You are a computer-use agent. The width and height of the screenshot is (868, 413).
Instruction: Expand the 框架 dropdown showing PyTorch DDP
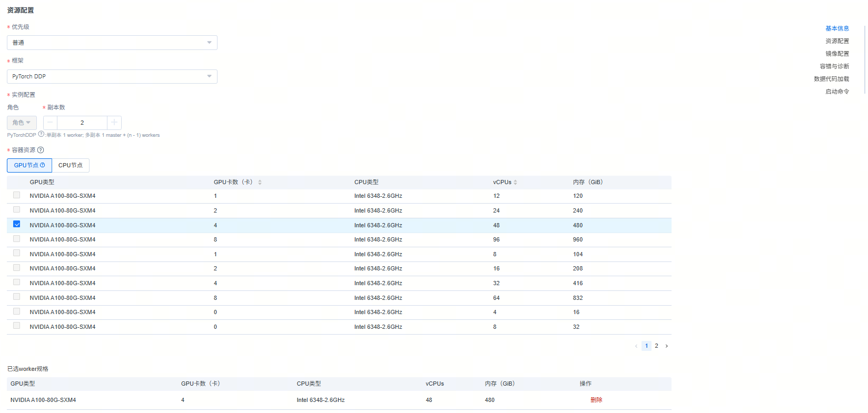(112, 76)
